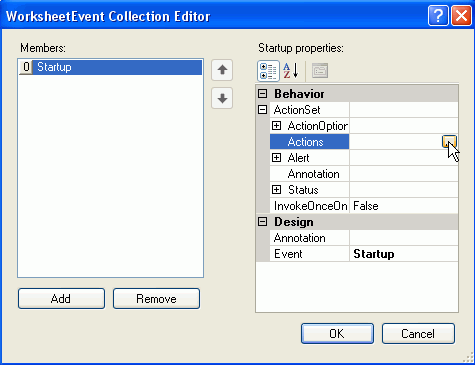475x365 pixels.
Task: Switch to Categorized property view
Action: click(x=268, y=71)
